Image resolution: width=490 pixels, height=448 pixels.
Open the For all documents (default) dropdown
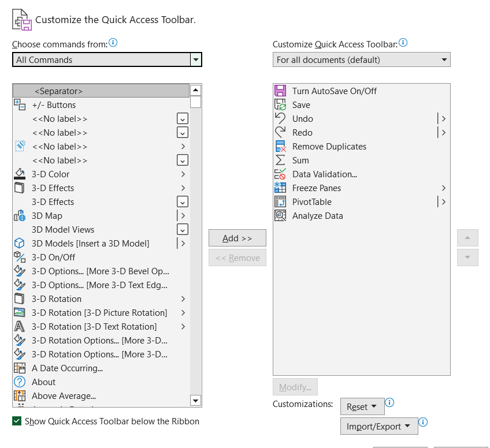[x=362, y=59]
